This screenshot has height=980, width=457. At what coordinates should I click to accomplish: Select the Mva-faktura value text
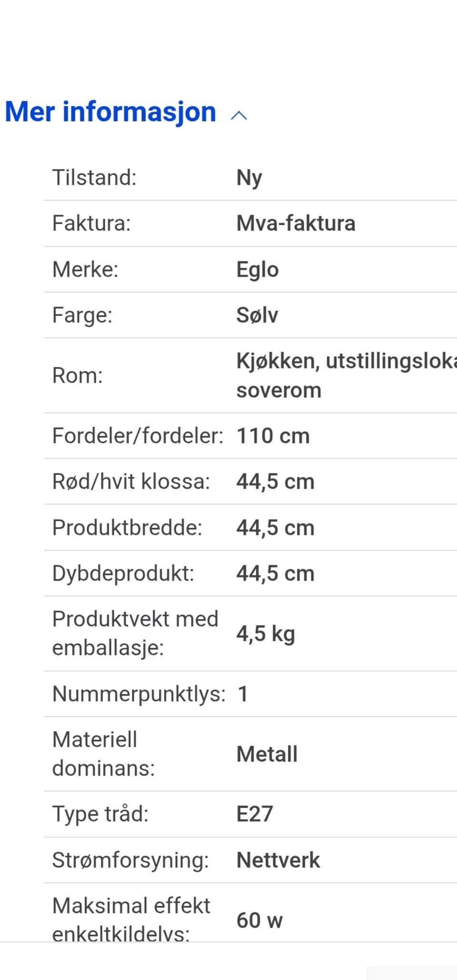click(296, 223)
